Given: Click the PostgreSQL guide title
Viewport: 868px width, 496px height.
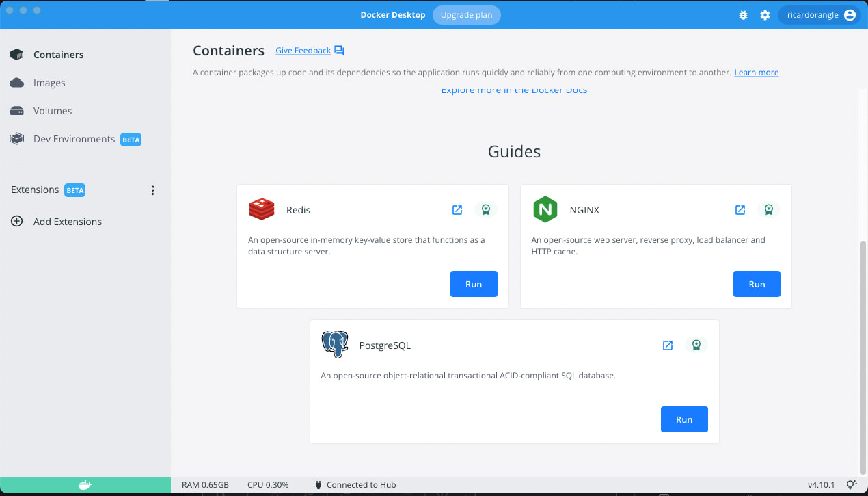Looking at the screenshot, I should click(x=385, y=345).
